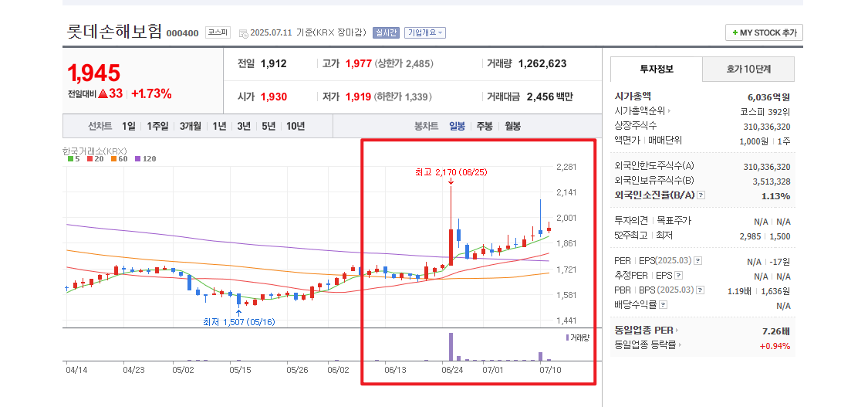
Task: Click the tall volume bar at 06/24
Action: tap(451, 347)
